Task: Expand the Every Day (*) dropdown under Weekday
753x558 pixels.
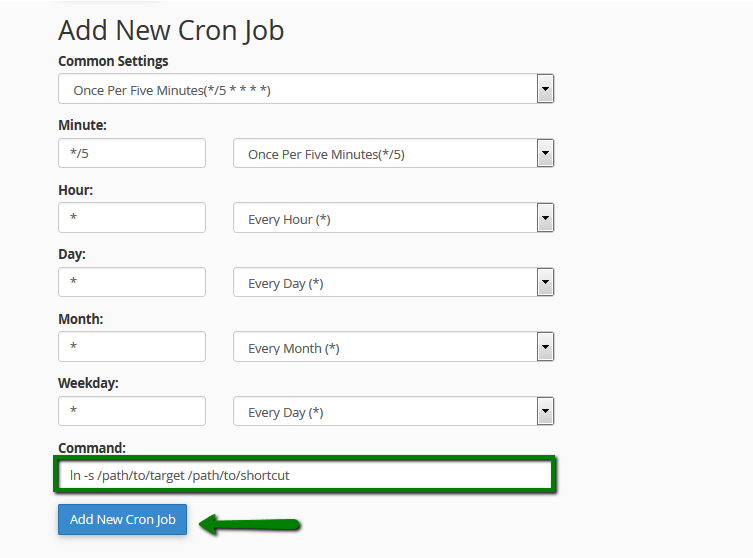Action: (393, 411)
